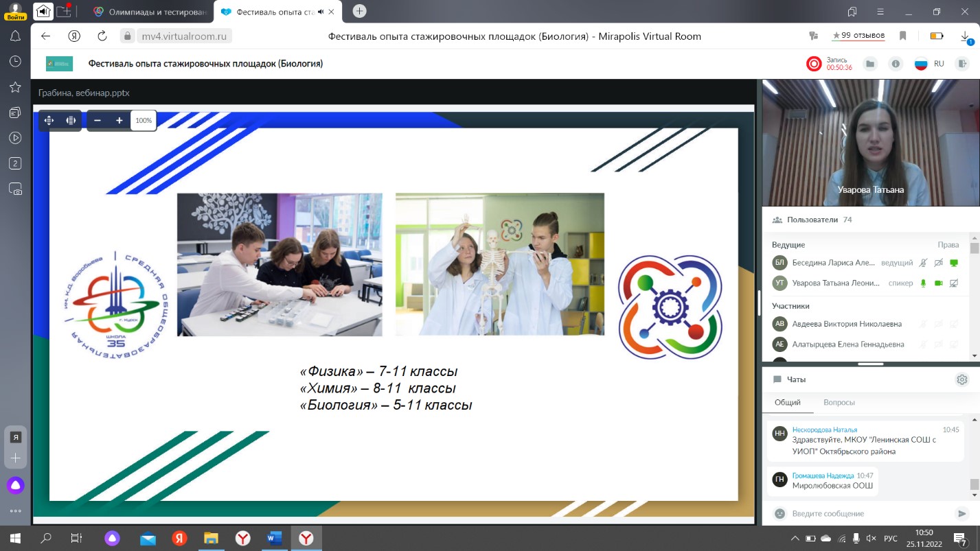Open the bookmarks panel icon in the title bar
The width and height of the screenshot is (980, 551).
[852, 11]
